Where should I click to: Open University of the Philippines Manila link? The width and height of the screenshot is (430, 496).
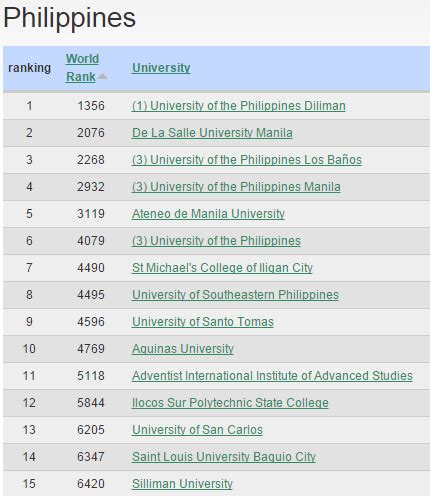click(x=236, y=187)
